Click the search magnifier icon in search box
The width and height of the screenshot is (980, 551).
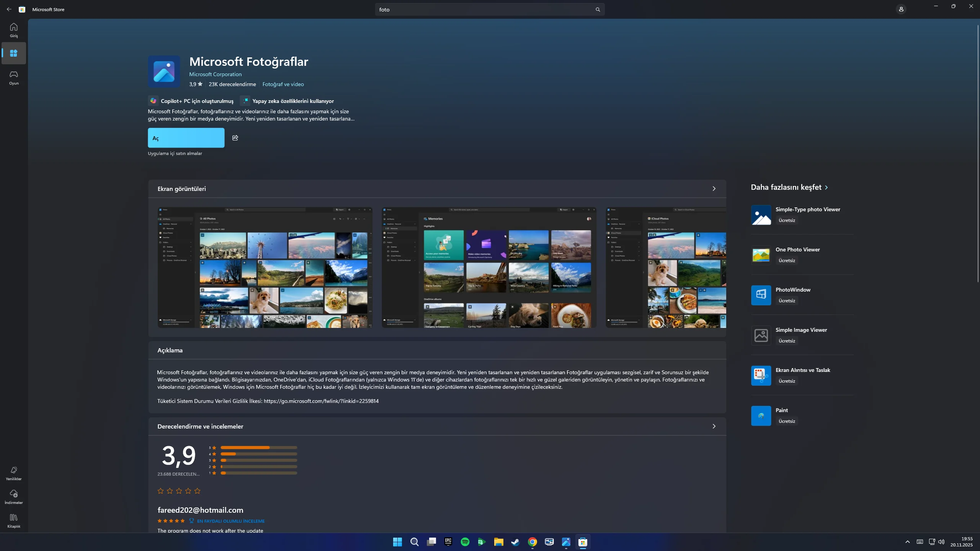point(598,10)
